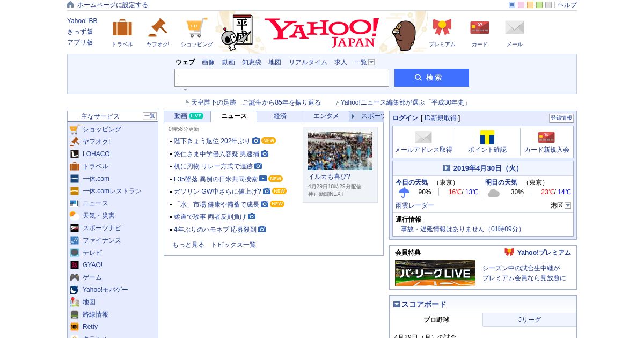Choose the gray theme color swatch
644x338 pixels.
(548, 5)
